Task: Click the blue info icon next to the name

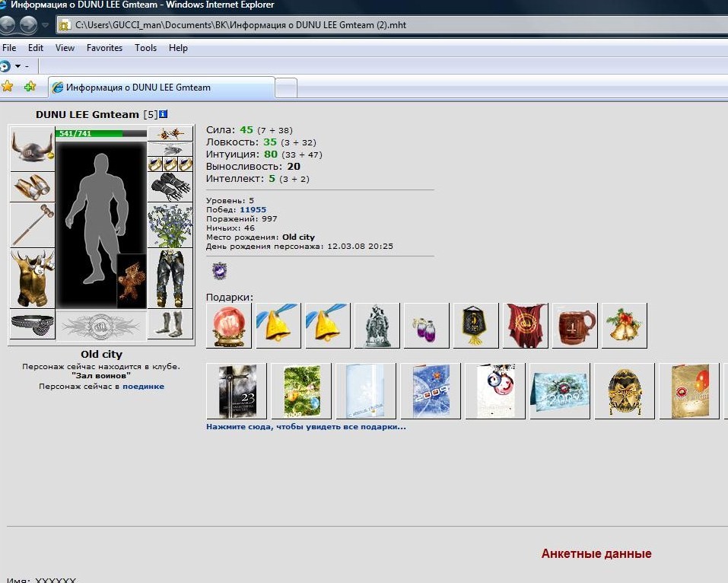Action: tap(163, 114)
